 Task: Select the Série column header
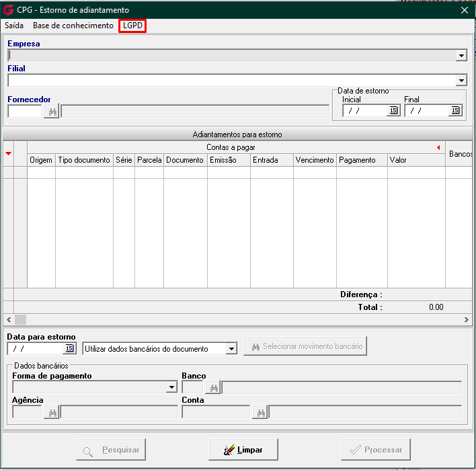point(124,160)
